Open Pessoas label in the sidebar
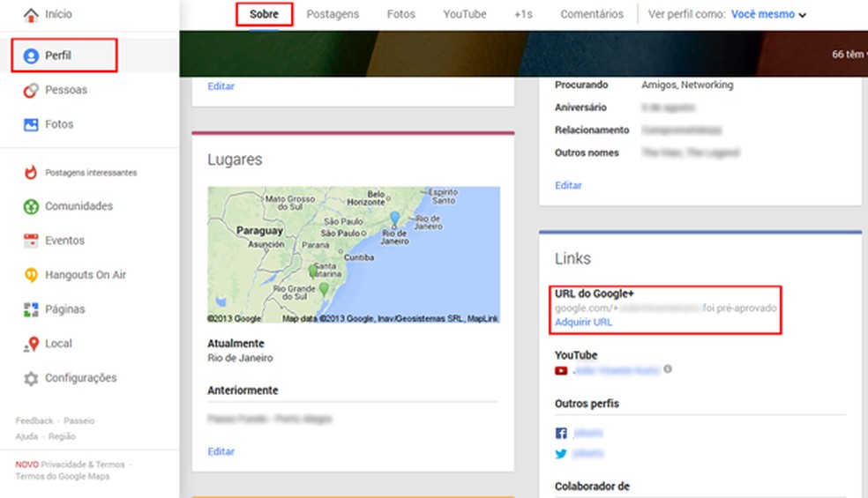Screen dimensions: 868x498 point(66,90)
